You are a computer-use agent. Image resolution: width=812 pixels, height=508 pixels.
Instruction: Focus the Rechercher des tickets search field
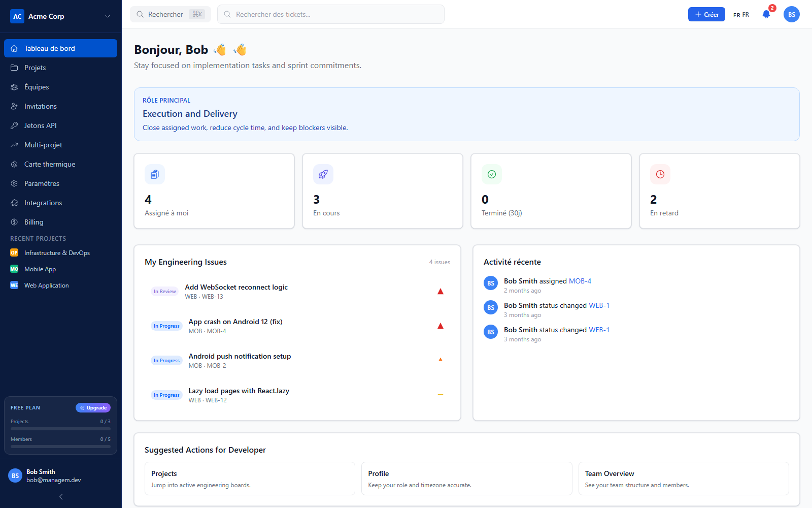click(331, 14)
